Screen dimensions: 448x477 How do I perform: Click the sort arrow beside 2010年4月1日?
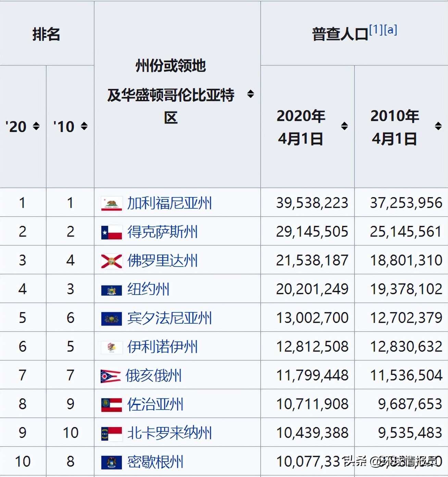click(x=439, y=126)
